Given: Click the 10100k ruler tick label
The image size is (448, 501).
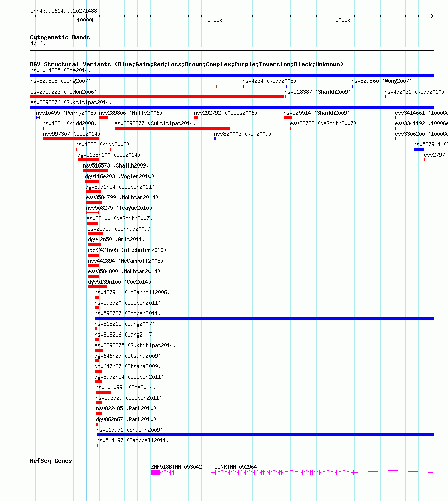Looking at the screenshot, I should [x=213, y=20].
